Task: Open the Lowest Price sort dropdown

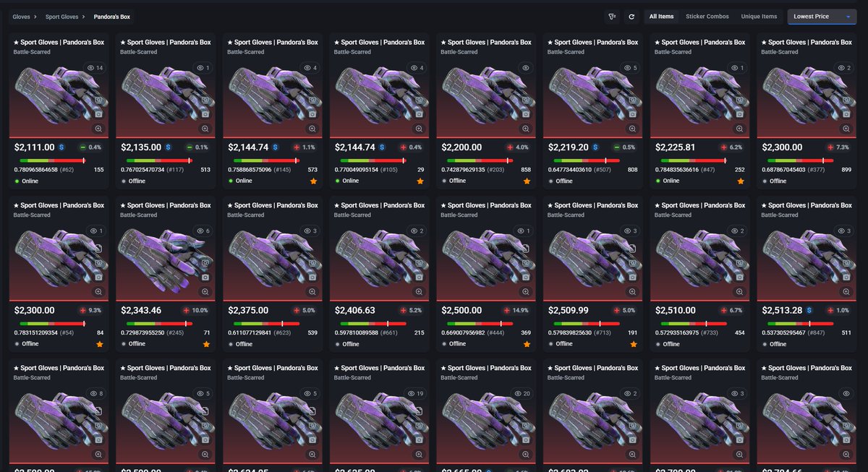Action: tap(822, 17)
